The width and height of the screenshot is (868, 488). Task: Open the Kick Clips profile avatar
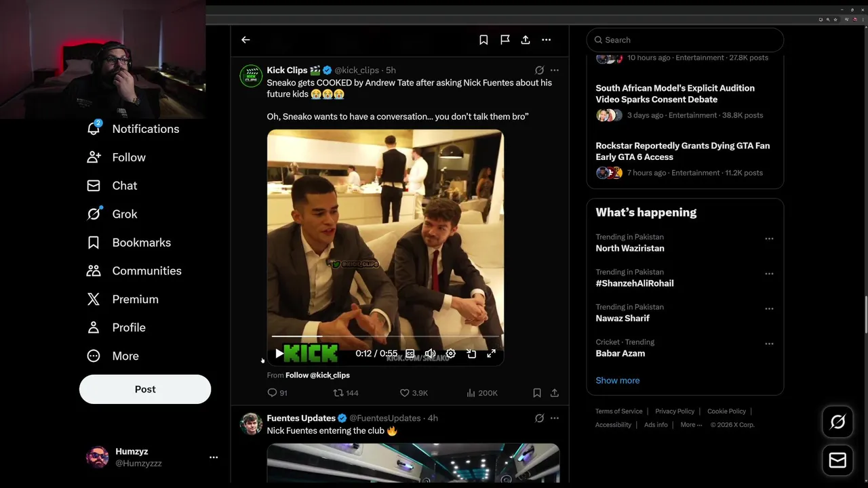coord(252,76)
